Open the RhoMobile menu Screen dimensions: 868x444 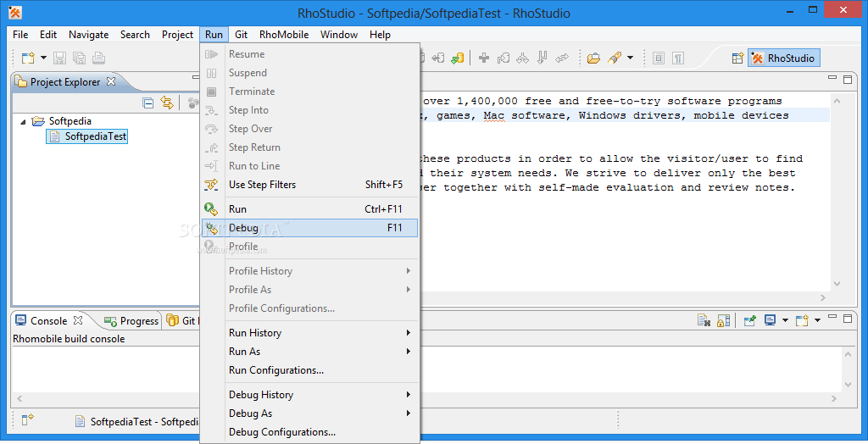(x=284, y=35)
